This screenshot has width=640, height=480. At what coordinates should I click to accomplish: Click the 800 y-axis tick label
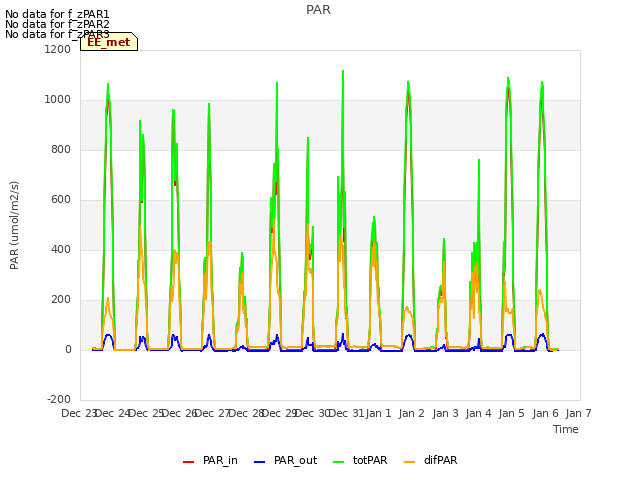(x=61, y=149)
